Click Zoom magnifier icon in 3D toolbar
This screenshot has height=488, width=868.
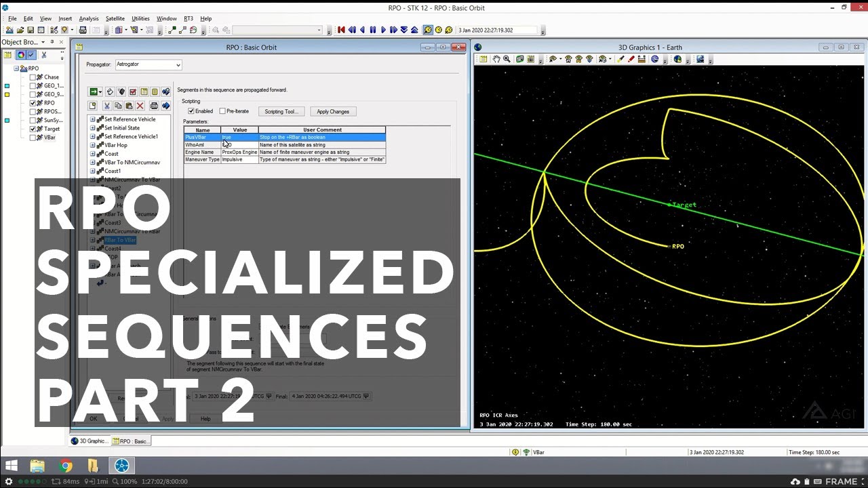(x=507, y=59)
